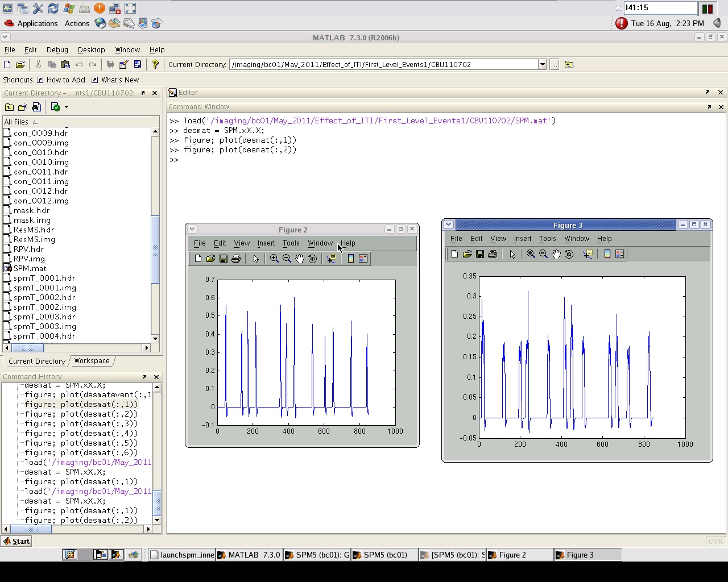This screenshot has width=728, height=582.
Task: Open MATLAB Help question mark icon
Action: 155,65
